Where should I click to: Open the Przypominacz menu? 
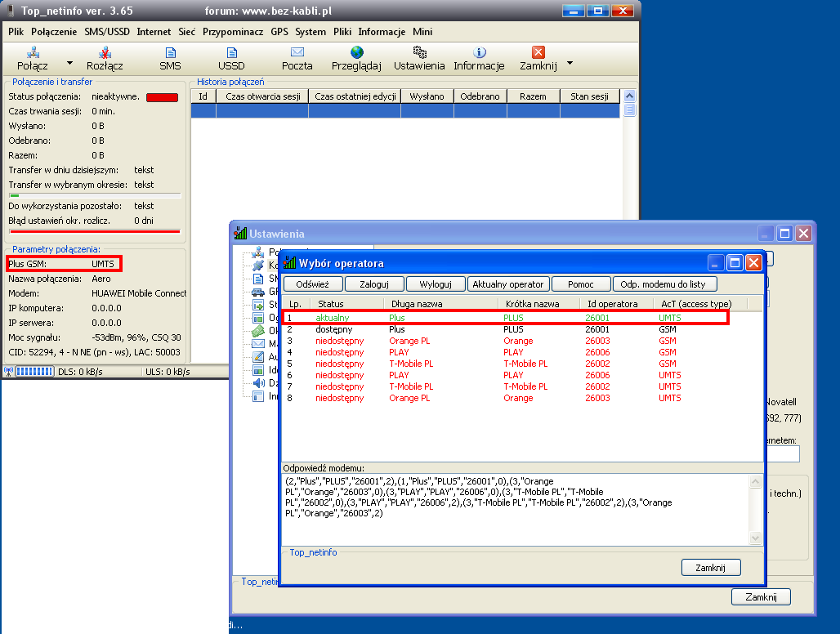[233, 32]
